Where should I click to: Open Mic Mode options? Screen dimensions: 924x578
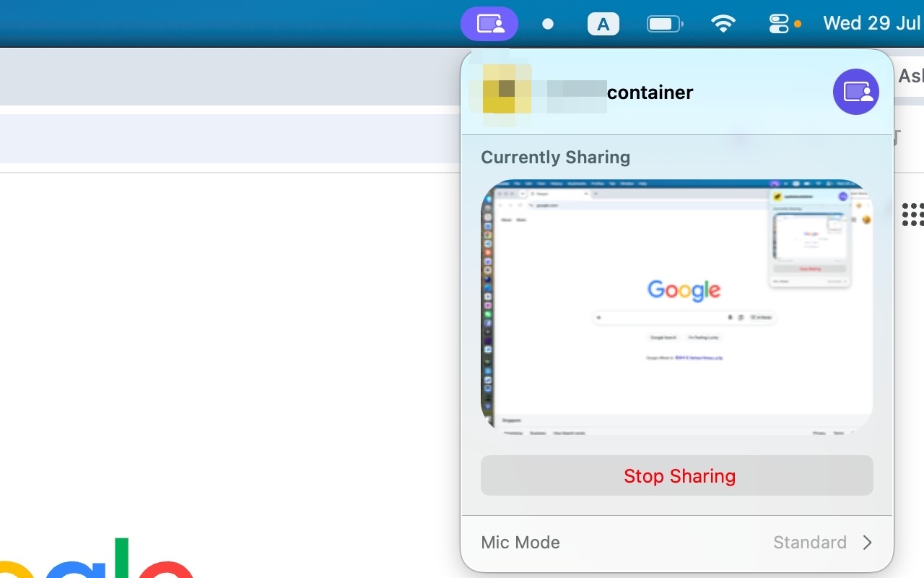point(677,543)
